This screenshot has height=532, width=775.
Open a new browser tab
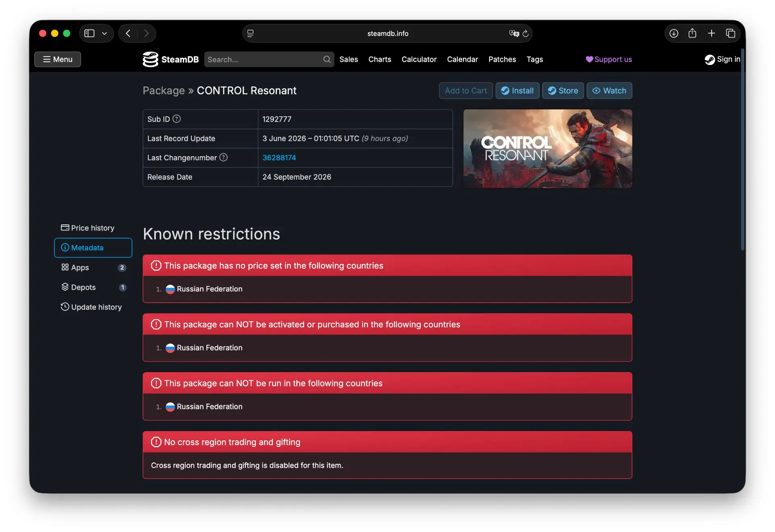(x=712, y=34)
